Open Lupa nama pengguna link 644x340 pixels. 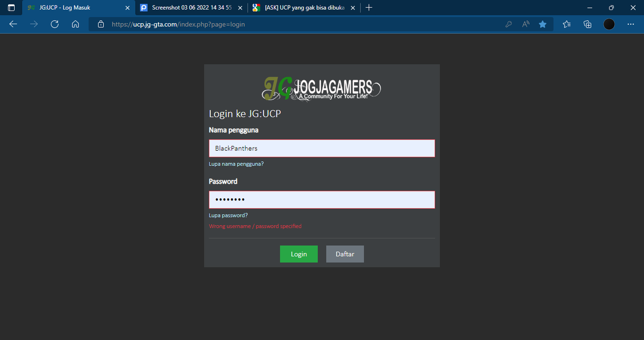coord(236,164)
